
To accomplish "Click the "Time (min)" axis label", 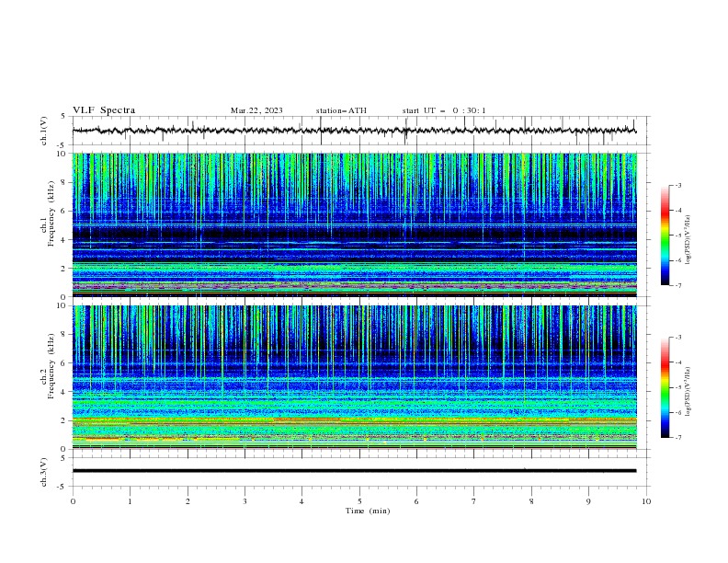I will click(368, 511).
